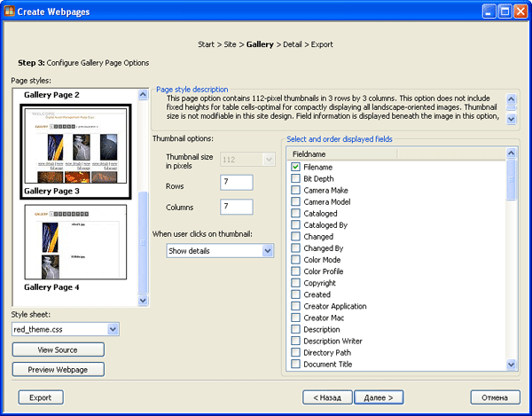Enable the Cataloged field checkbox
532x416 pixels.
pos(295,213)
